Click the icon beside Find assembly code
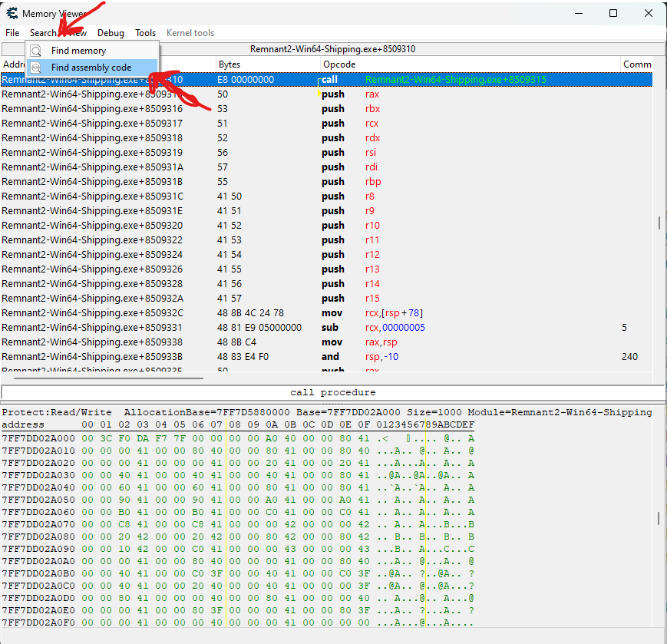 pyautogui.click(x=36, y=68)
